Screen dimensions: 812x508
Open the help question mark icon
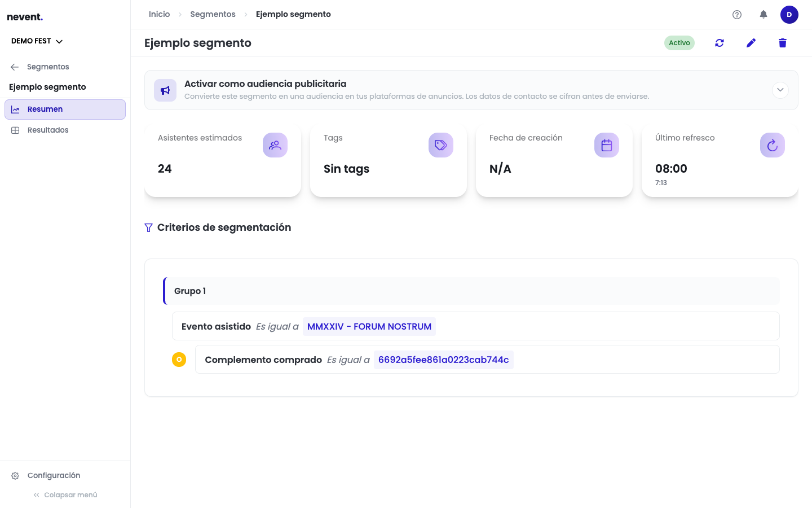(x=737, y=15)
